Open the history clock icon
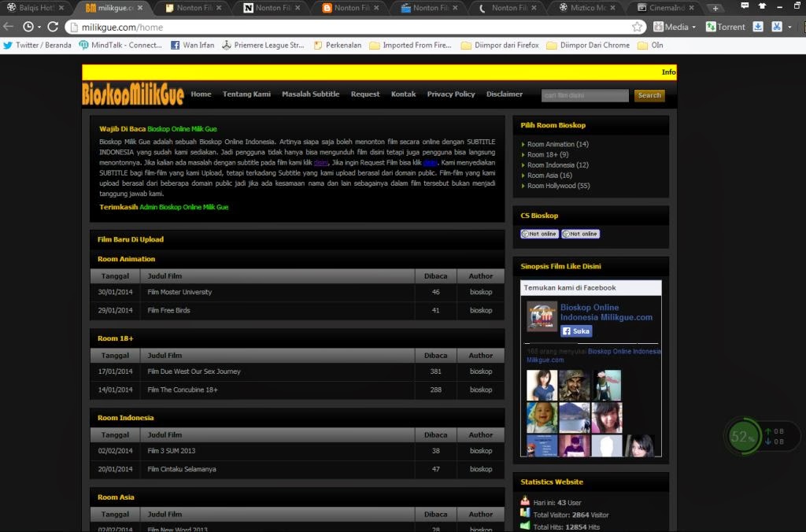The height and width of the screenshot is (532, 806). click(x=28, y=27)
